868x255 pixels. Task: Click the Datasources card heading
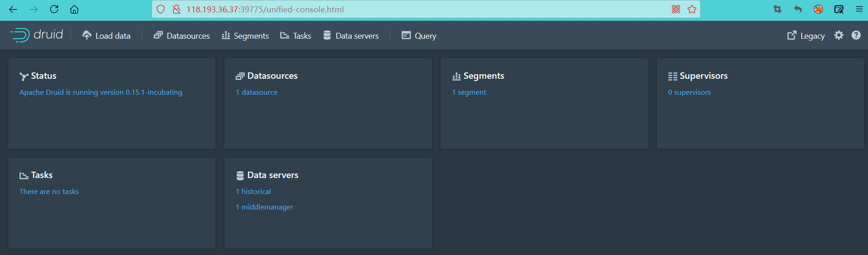273,76
